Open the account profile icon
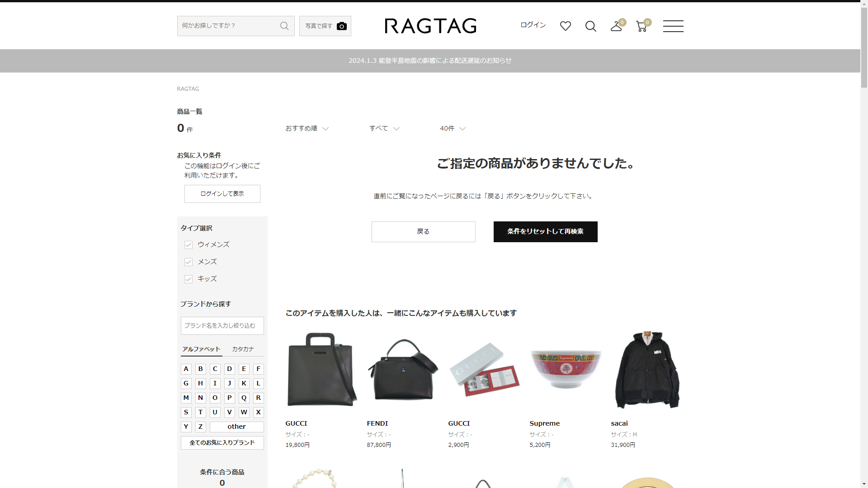Screen dimensions: 868x488 [616, 27]
